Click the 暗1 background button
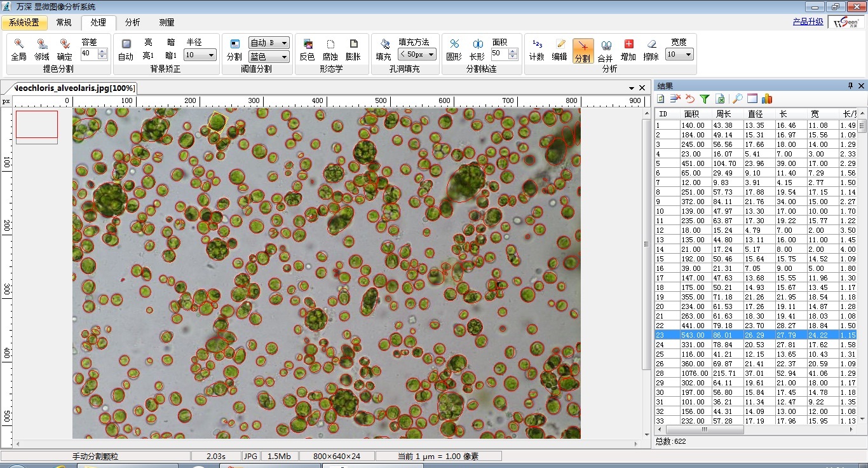The image size is (868, 468). 171,56
